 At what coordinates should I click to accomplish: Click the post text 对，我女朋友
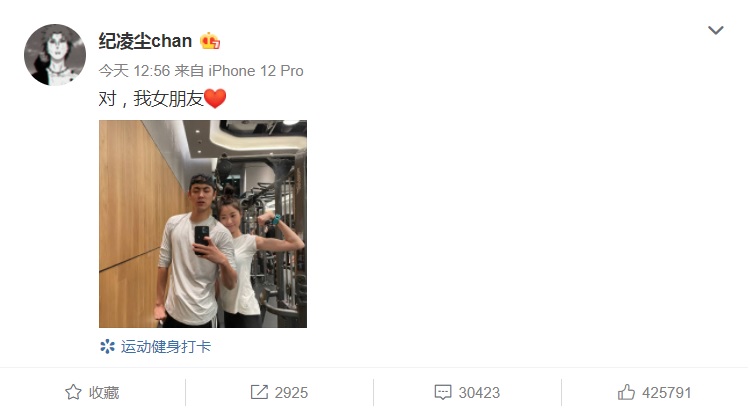(x=151, y=99)
